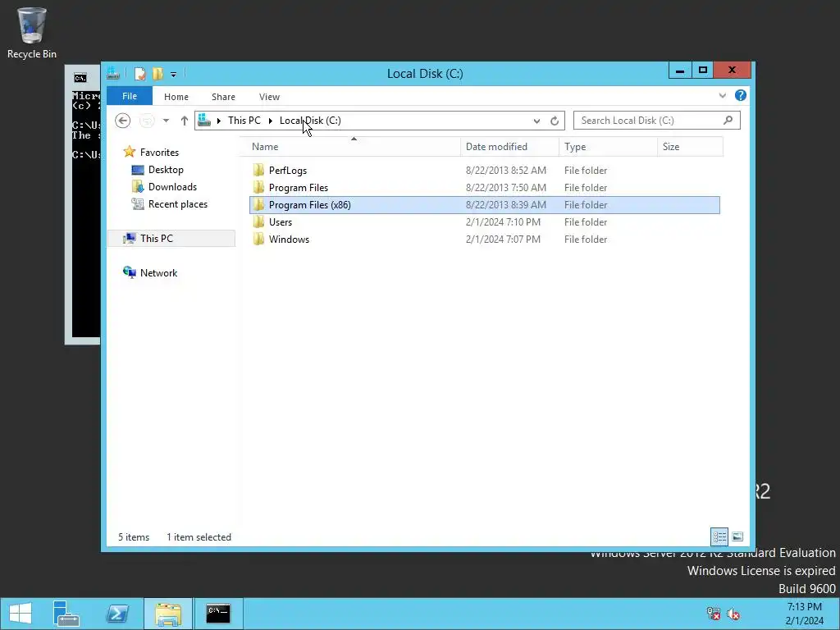Open the File ribbon tab

click(130, 96)
